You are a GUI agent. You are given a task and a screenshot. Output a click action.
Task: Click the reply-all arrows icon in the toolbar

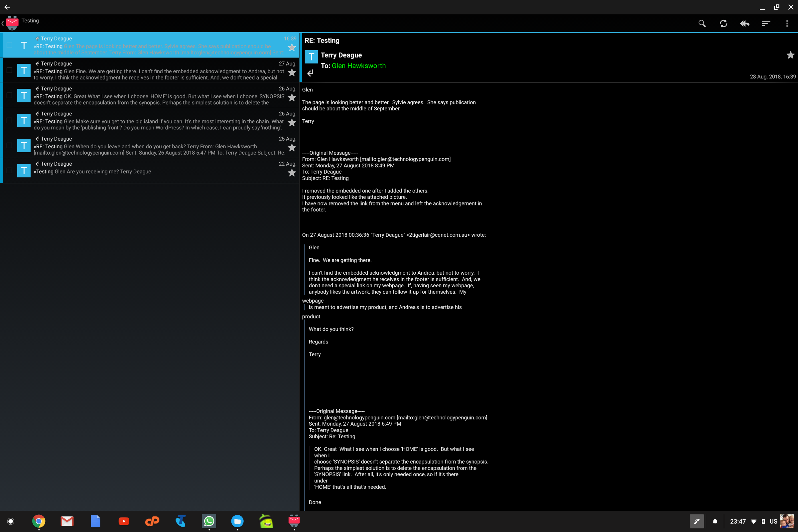pyautogui.click(x=745, y=23)
